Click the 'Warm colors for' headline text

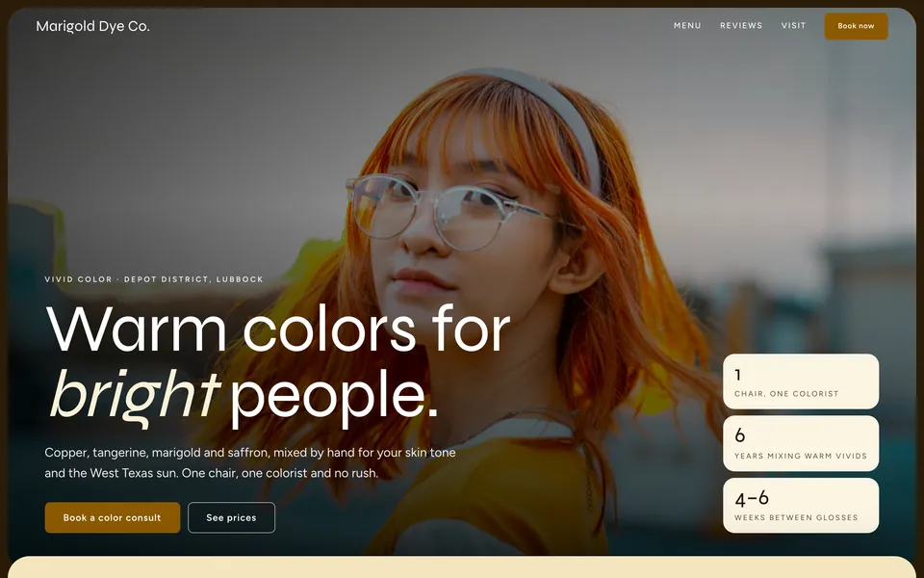pos(278,329)
